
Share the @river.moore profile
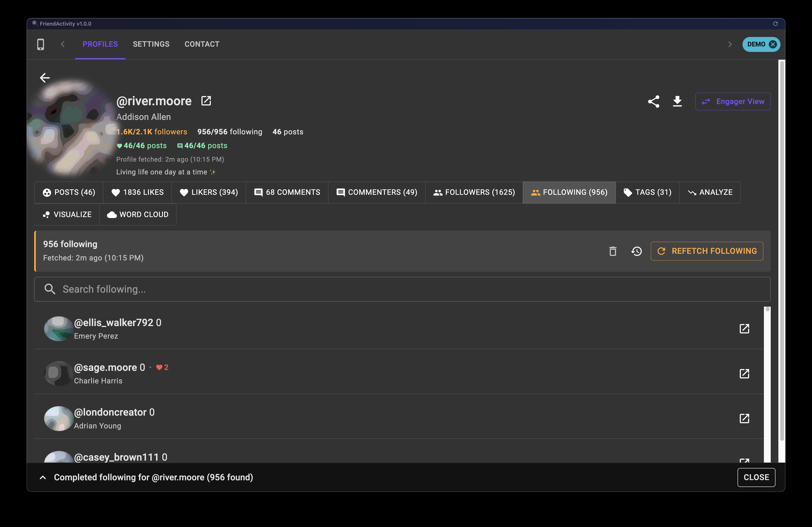point(654,101)
